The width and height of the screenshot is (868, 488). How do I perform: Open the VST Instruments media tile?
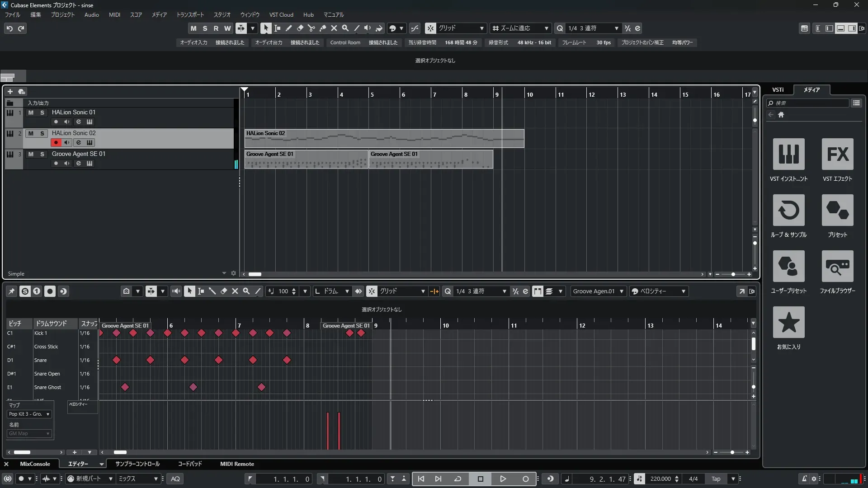(x=788, y=154)
